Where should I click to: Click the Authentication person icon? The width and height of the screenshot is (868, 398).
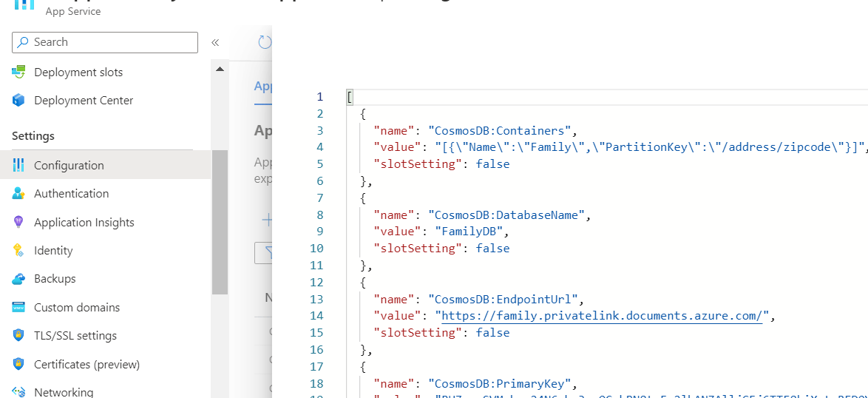pos(18,193)
